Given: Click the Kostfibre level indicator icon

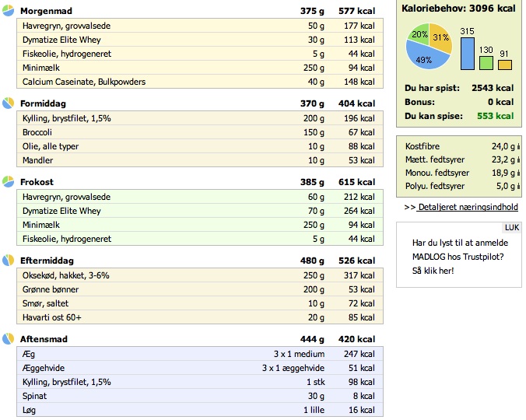Looking at the screenshot, I should (519, 146).
